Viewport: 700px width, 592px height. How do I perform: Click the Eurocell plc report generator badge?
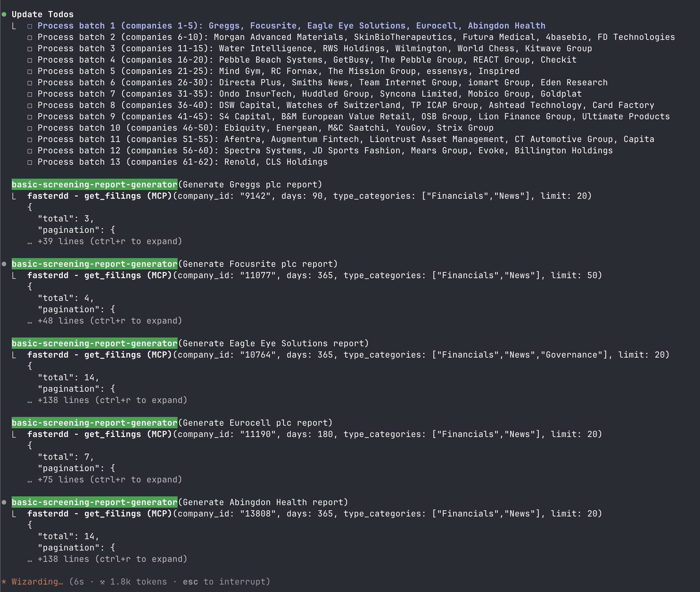[x=94, y=422]
